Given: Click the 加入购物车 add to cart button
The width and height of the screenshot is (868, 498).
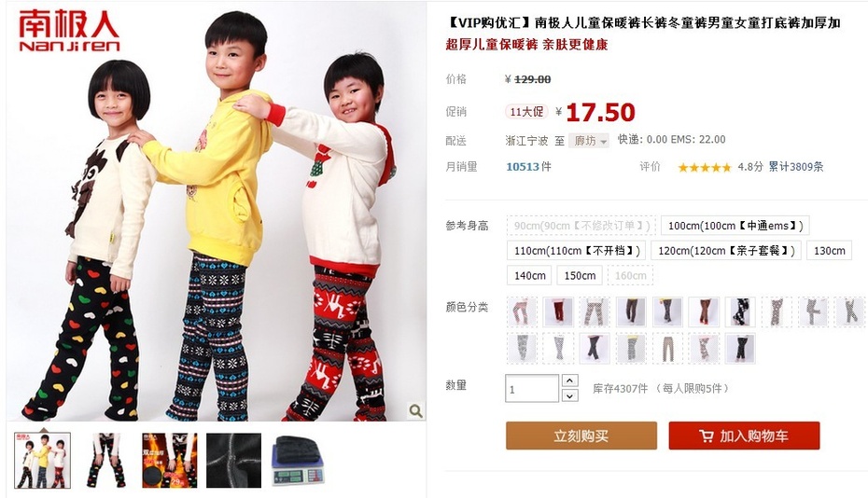Looking at the screenshot, I should tap(744, 436).
